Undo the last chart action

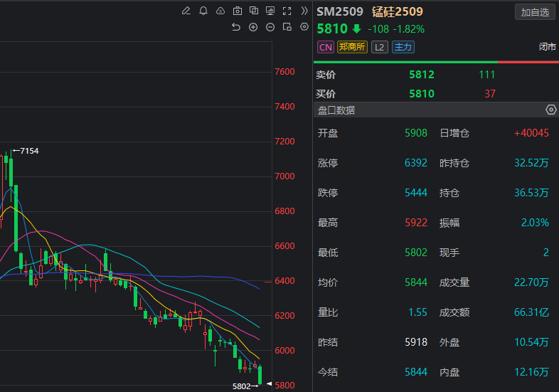(236, 27)
